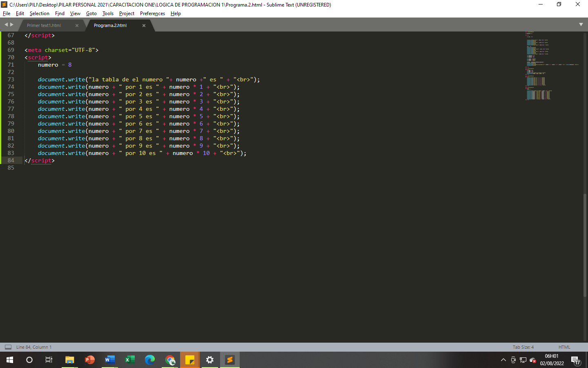This screenshot has height=368, width=588.
Task: Open PowerPoint from taskbar
Action: click(x=90, y=360)
